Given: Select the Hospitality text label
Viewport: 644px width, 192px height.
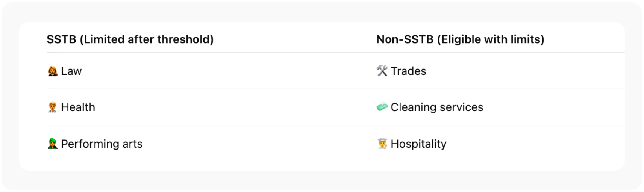Looking at the screenshot, I should coord(418,144).
